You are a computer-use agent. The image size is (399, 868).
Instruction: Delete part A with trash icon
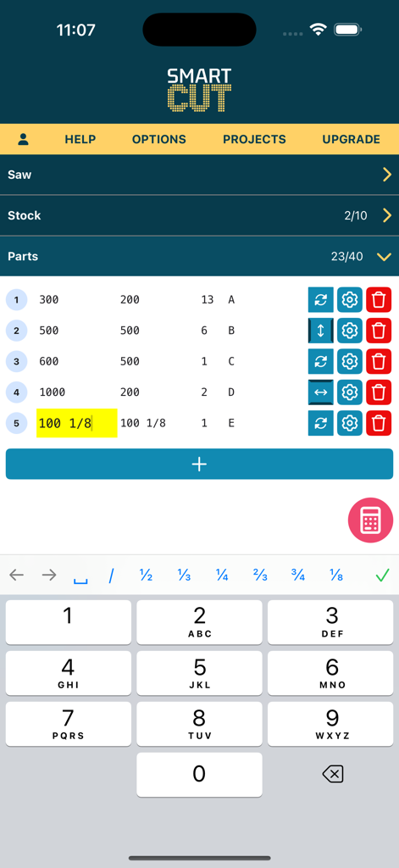[x=379, y=299]
